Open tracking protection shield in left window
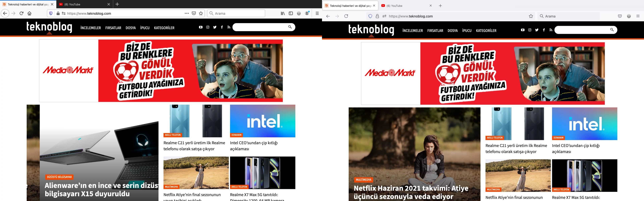This screenshot has width=644, height=201. click(51, 13)
